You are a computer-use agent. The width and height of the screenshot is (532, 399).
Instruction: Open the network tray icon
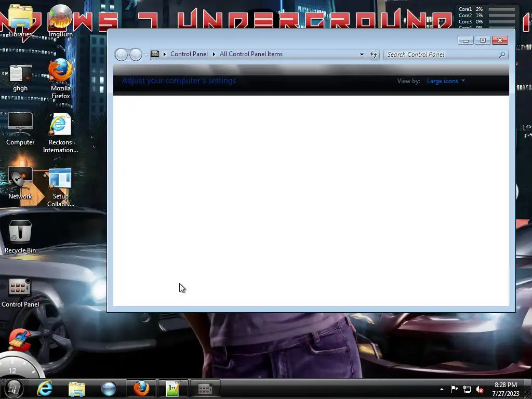(467, 390)
